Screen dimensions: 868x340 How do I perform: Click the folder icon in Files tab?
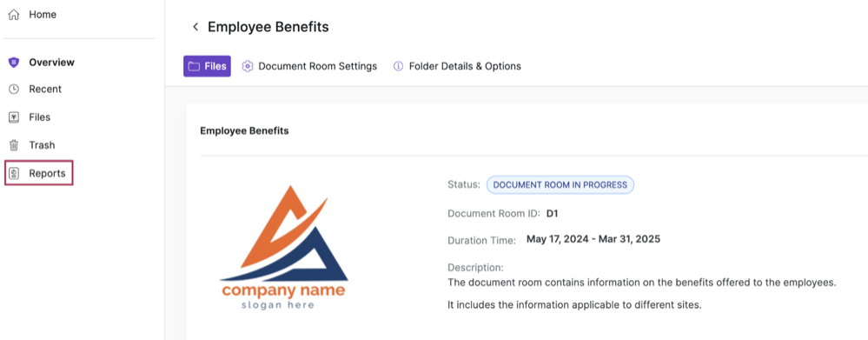click(x=194, y=66)
